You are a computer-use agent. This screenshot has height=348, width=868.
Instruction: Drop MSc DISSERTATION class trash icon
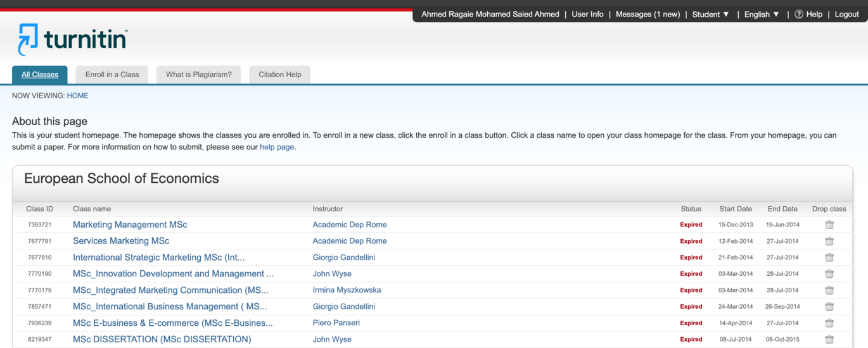coord(829,339)
